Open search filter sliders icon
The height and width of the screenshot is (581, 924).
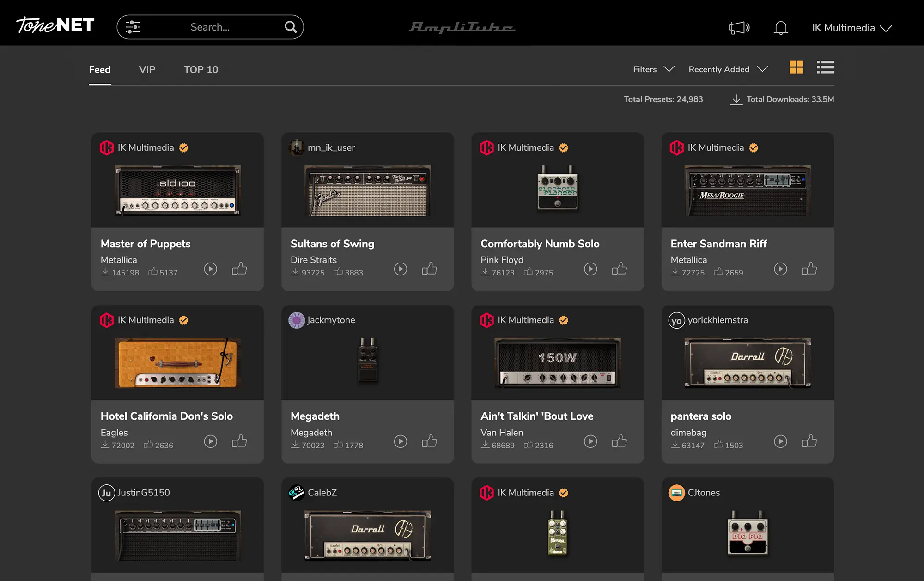133,27
